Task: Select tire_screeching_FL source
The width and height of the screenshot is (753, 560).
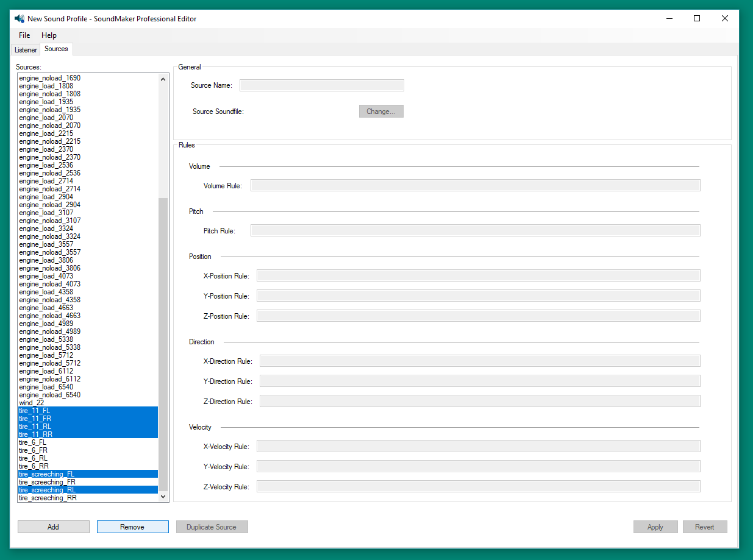Action: pos(88,474)
